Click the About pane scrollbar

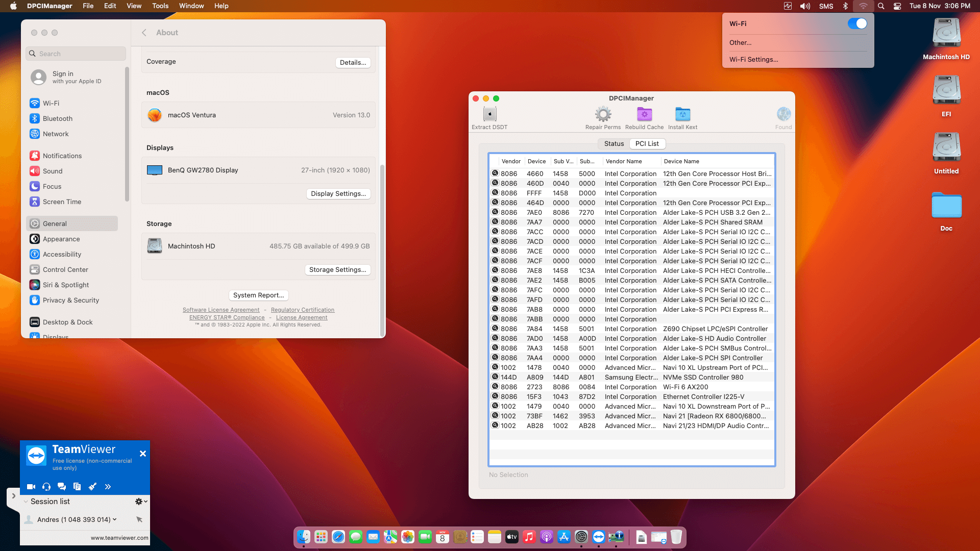(x=382, y=250)
